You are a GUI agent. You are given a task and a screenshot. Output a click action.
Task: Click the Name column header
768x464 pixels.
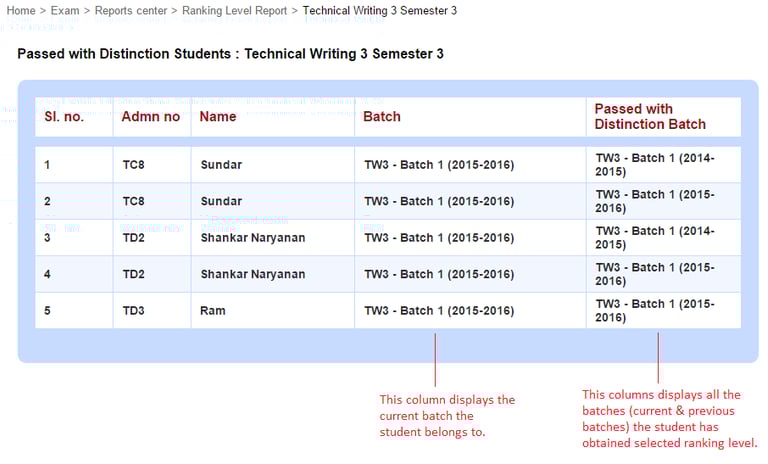click(218, 116)
